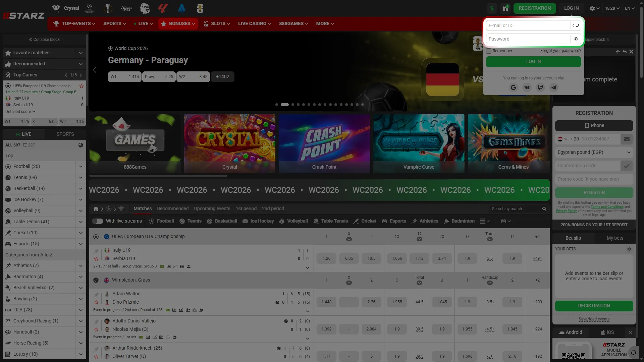Favorite the Dino Prizmic match star
The height and width of the screenshot is (362, 644).
[96, 302]
